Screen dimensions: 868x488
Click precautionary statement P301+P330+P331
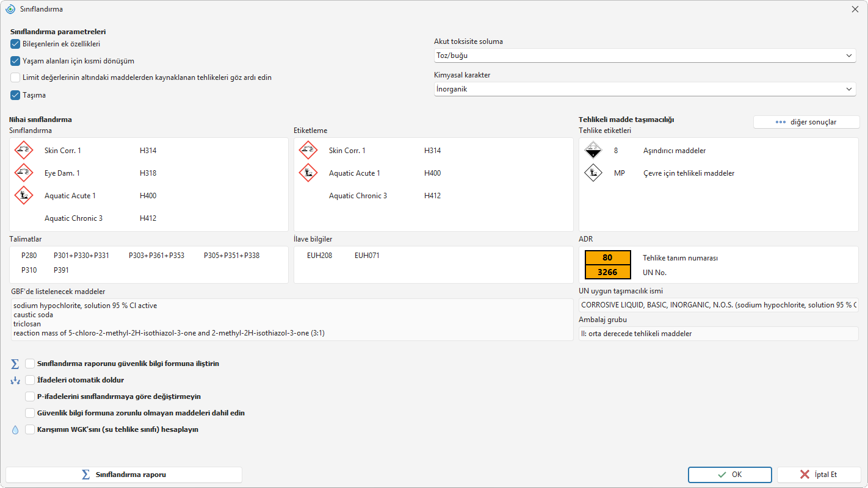(81, 256)
